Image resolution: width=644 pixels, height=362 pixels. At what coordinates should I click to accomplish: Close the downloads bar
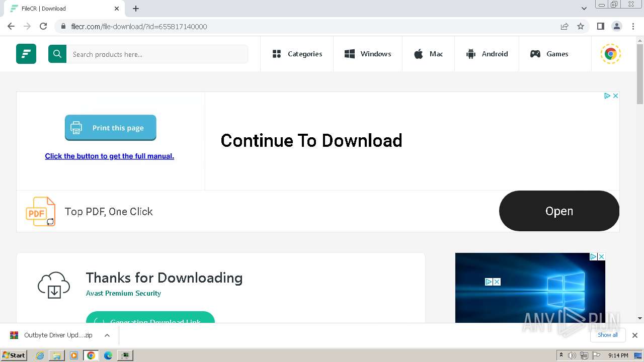[x=634, y=335]
